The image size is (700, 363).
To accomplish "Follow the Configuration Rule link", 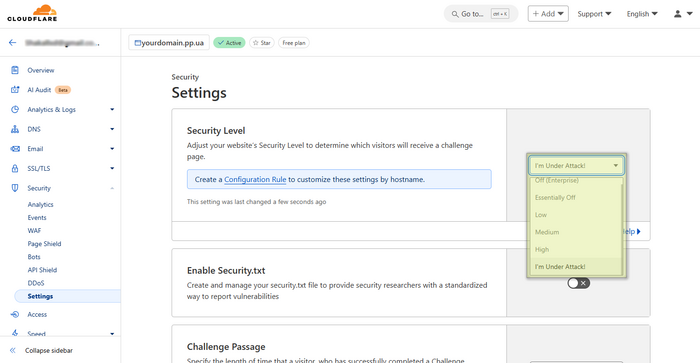I will coord(255,179).
